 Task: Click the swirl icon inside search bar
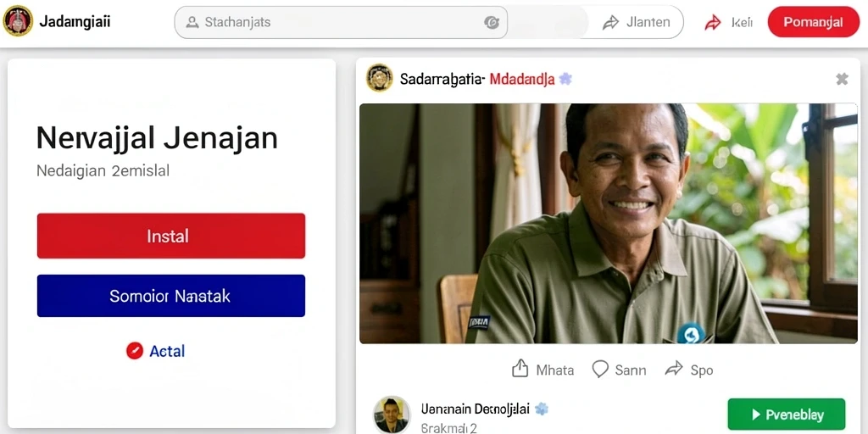pos(491,22)
